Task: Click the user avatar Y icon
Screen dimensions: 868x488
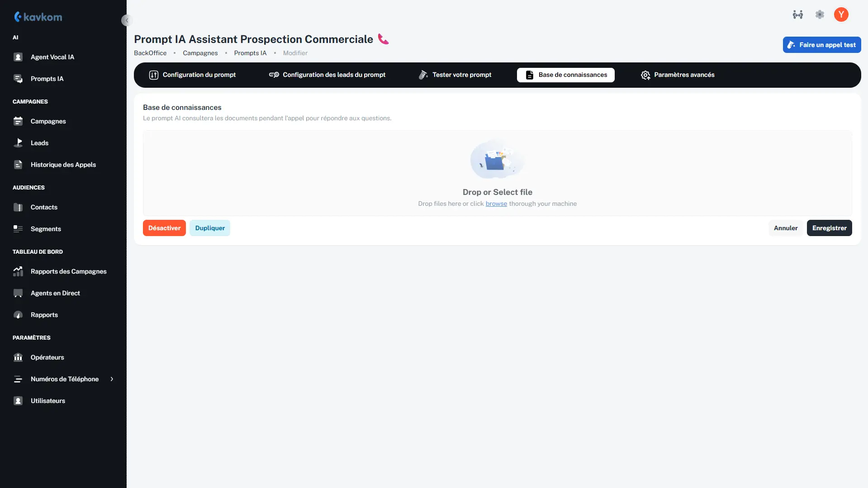Action: 841,14
